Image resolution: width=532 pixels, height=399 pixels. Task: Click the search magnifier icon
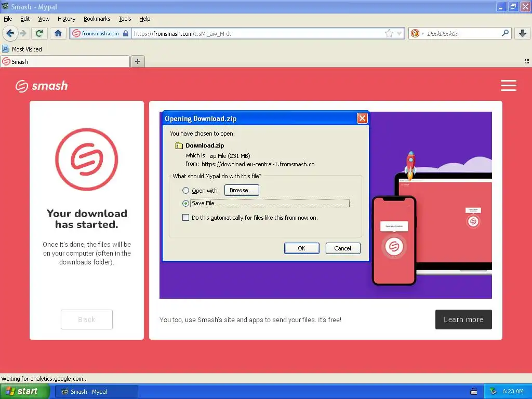tap(505, 33)
